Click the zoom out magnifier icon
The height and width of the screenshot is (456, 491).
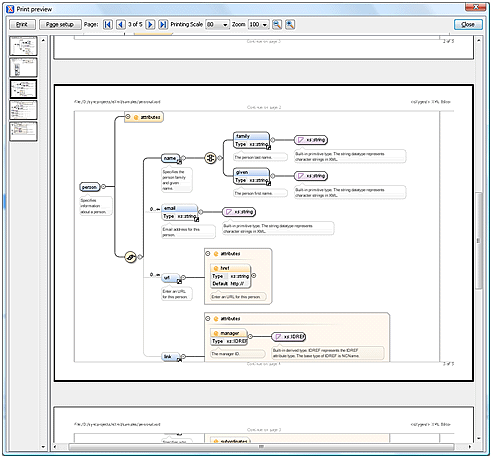[277, 24]
